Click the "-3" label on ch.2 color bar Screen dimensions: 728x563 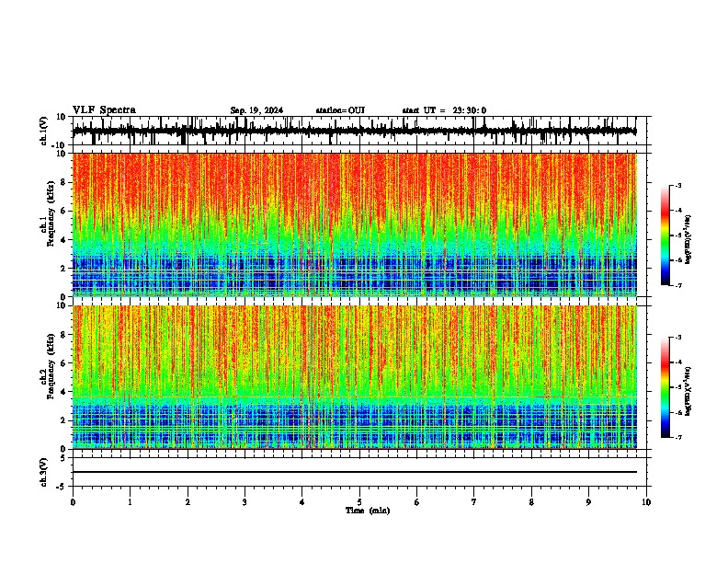point(677,338)
